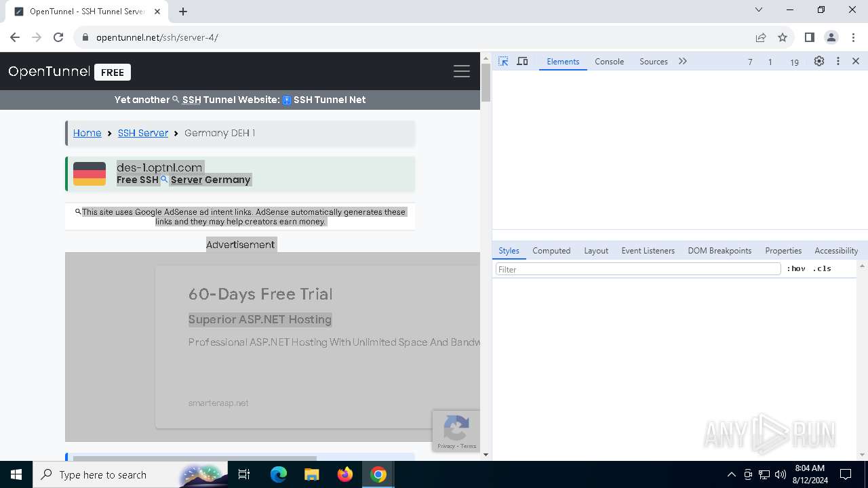Reload the current page
Screen dimensions: 868x488
click(58, 37)
